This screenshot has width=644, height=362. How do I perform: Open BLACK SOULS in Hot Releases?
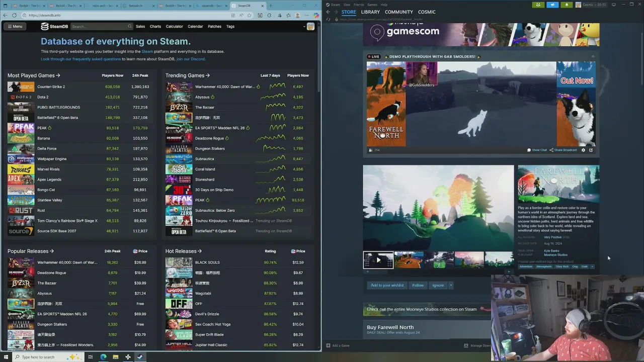(x=207, y=262)
